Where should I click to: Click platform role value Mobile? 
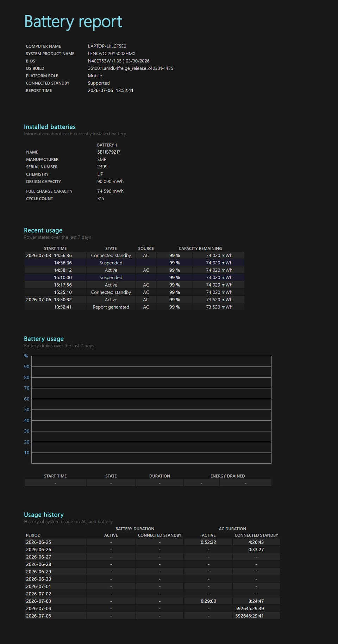(95, 76)
